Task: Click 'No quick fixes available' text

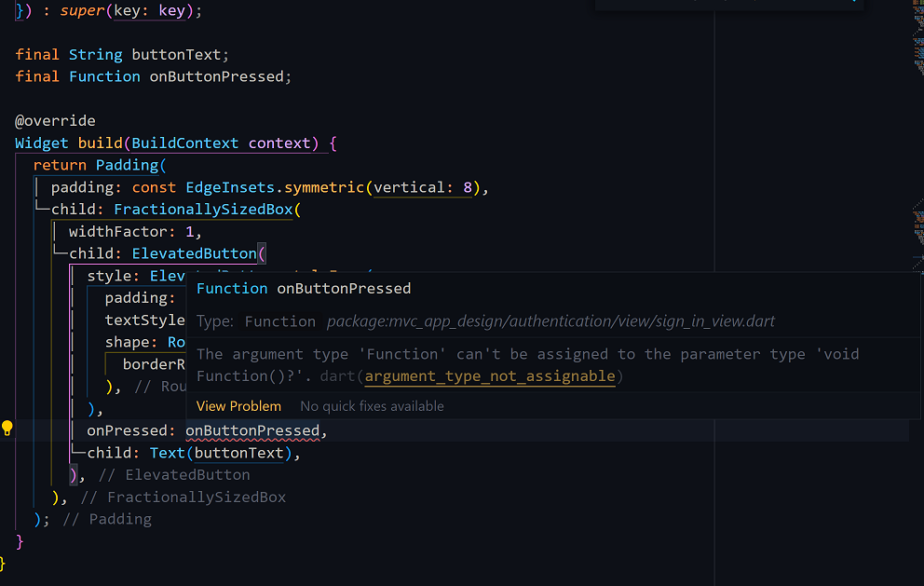Action: pyautogui.click(x=372, y=406)
